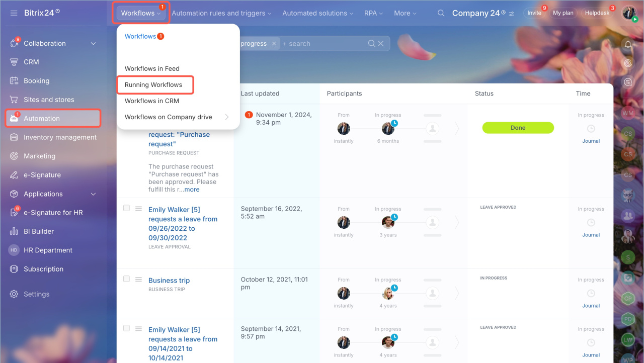Expand Automation rules and triggers menu
Viewport: 644px width, 363px height.
[x=221, y=13]
